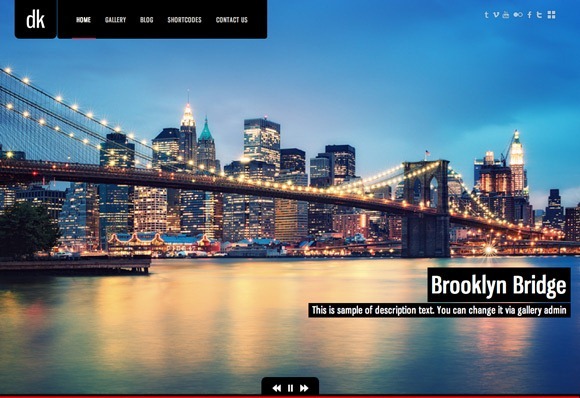Navigate to the Blog page
Viewport: 580px width, 398px height.
[146, 20]
